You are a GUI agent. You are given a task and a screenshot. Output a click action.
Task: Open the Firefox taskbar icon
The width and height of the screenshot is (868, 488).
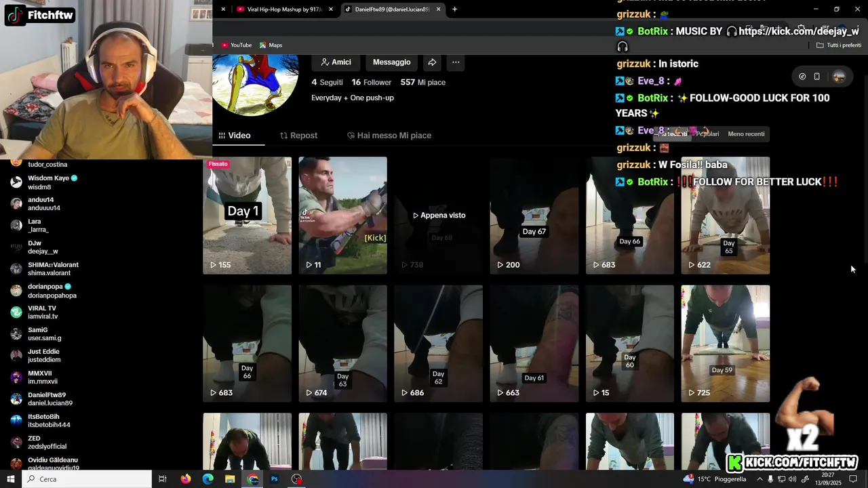(186, 479)
